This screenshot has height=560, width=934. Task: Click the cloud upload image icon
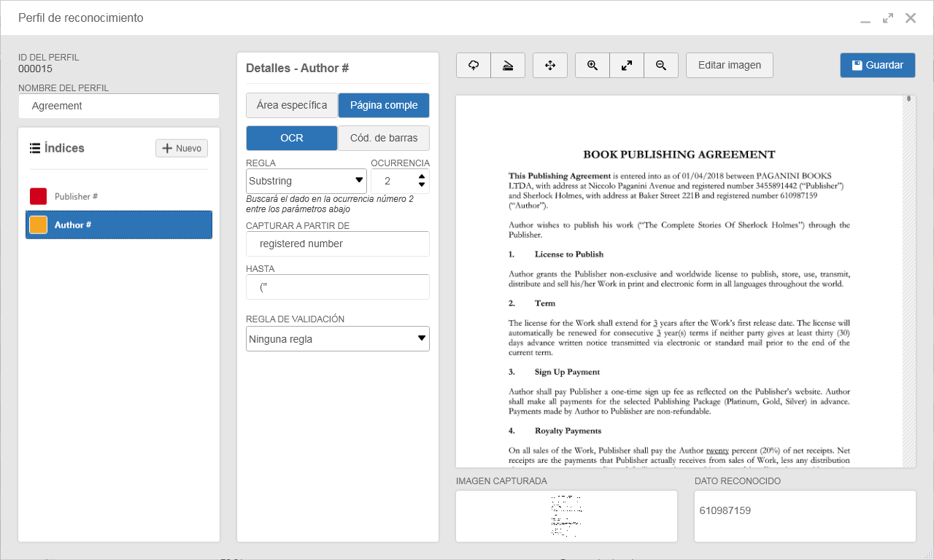[x=474, y=65]
